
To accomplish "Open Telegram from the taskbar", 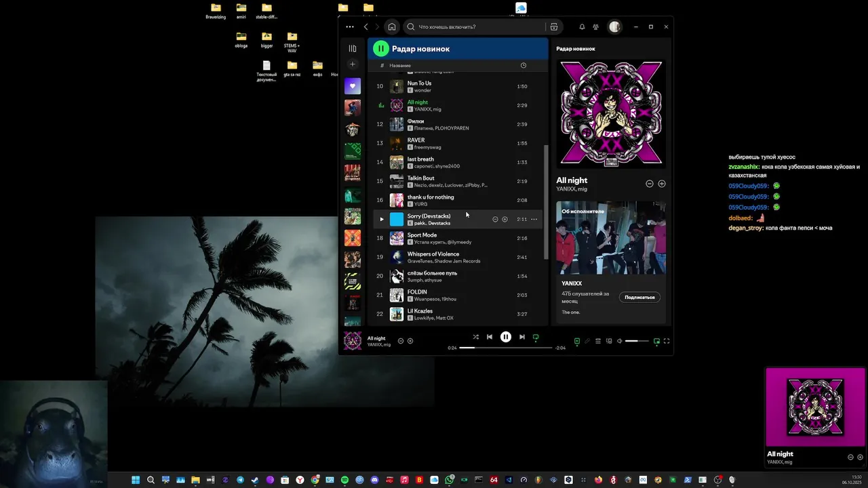I will [x=240, y=480].
